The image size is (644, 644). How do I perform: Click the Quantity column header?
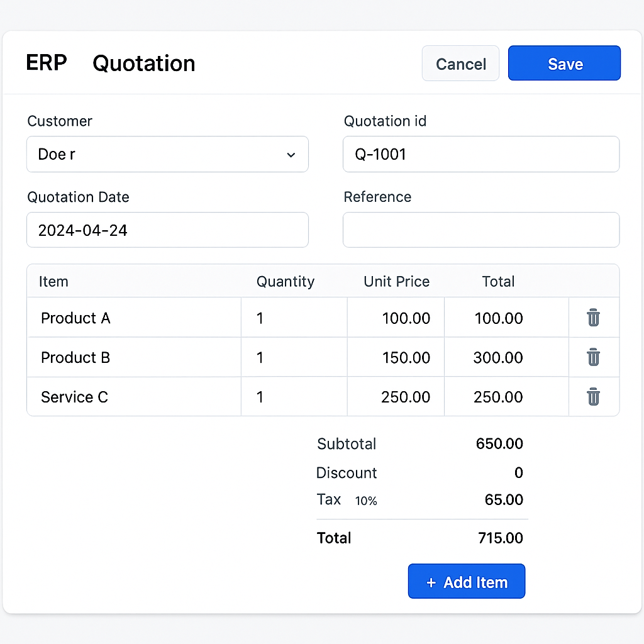coord(286,282)
